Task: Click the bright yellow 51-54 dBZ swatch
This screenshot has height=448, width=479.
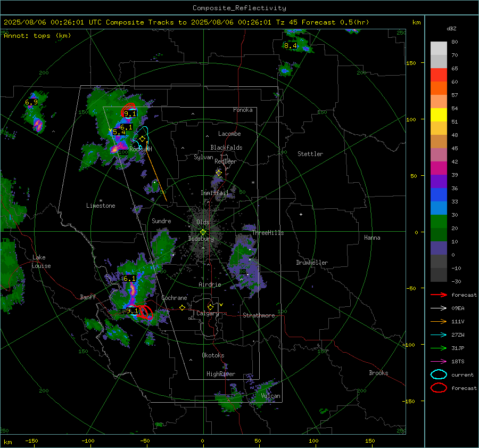Action: pos(439,115)
